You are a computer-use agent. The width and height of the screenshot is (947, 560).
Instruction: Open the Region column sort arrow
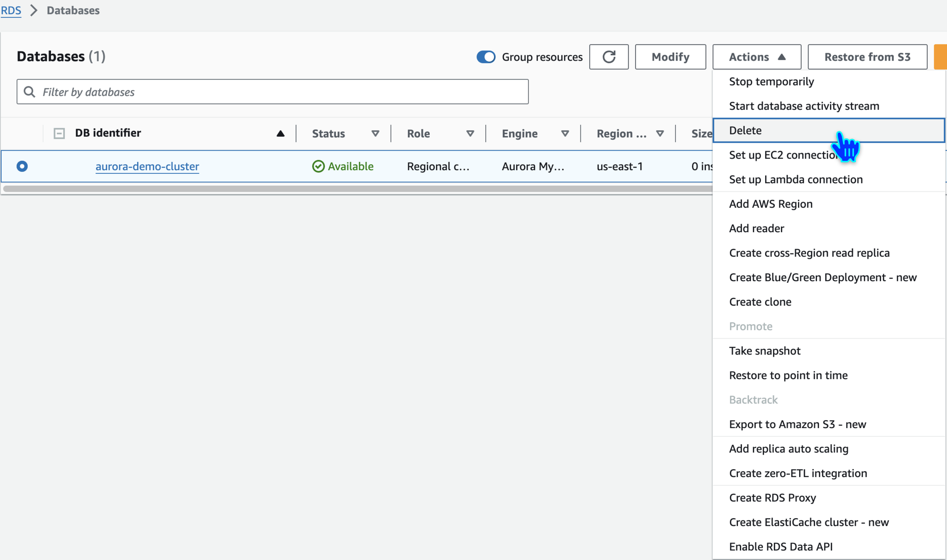(660, 134)
